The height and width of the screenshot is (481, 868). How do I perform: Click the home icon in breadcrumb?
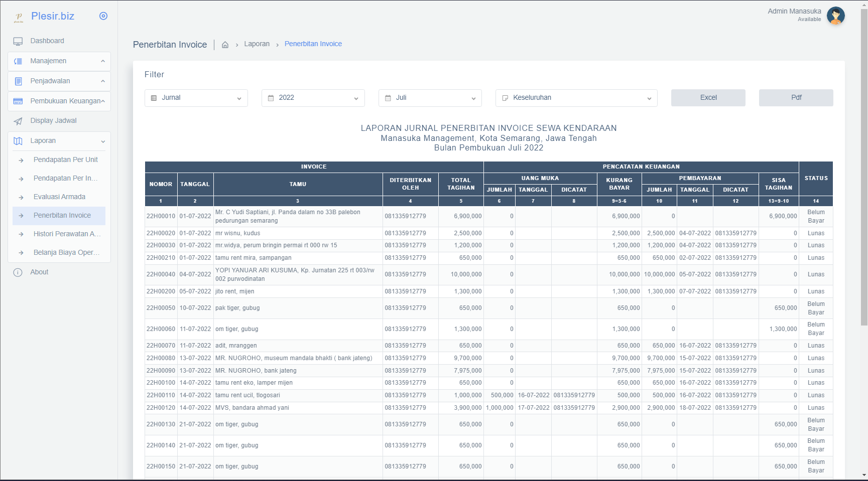[225, 45]
